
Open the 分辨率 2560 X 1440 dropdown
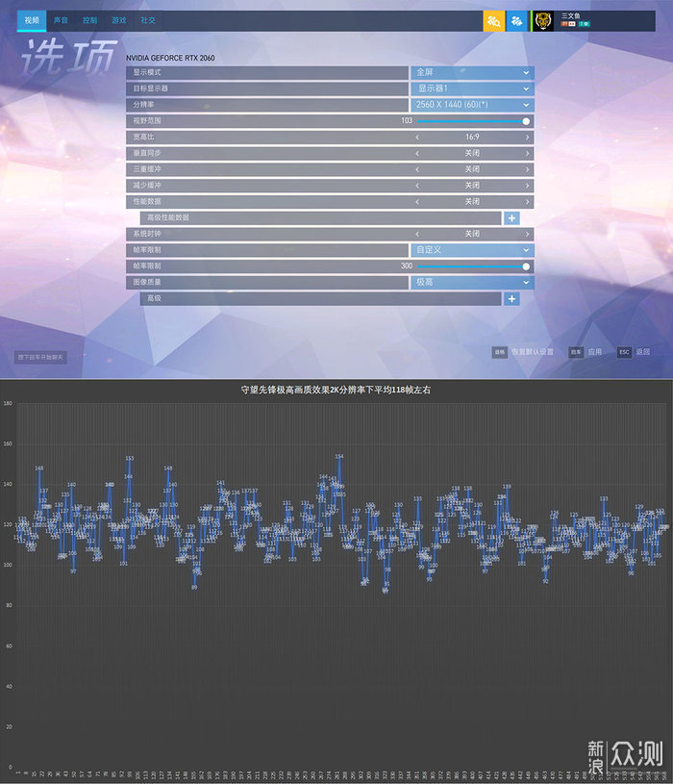(472, 105)
